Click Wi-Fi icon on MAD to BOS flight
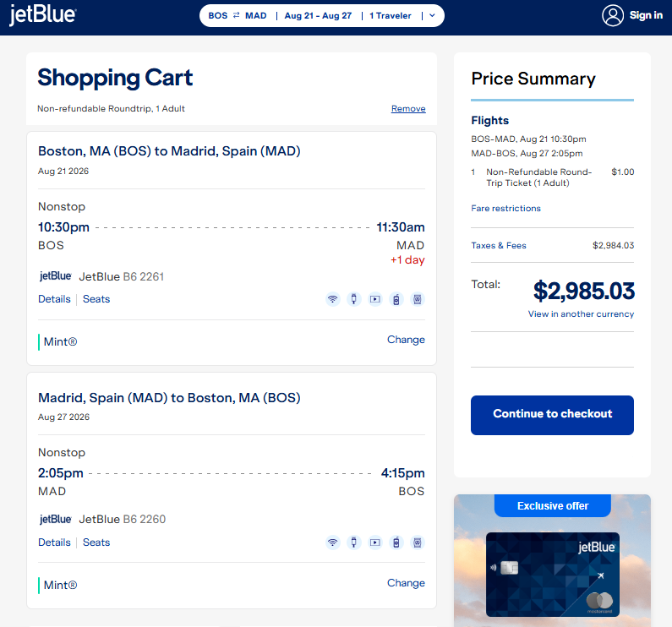Screen dimensions: 672x627 (x=332, y=542)
